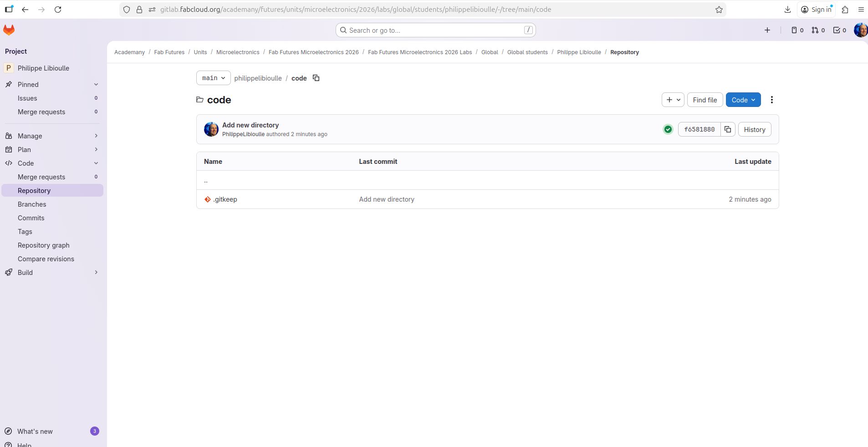Open Repository graph in the sidebar
The height and width of the screenshot is (447, 868).
[x=44, y=245]
